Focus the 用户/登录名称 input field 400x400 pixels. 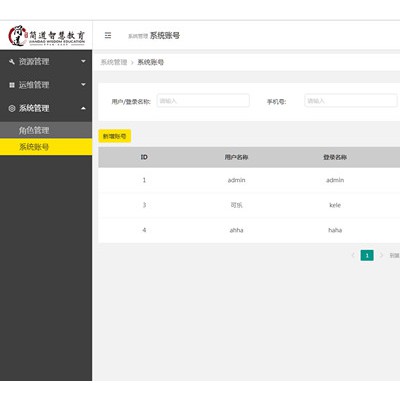pyautogui.click(x=203, y=101)
